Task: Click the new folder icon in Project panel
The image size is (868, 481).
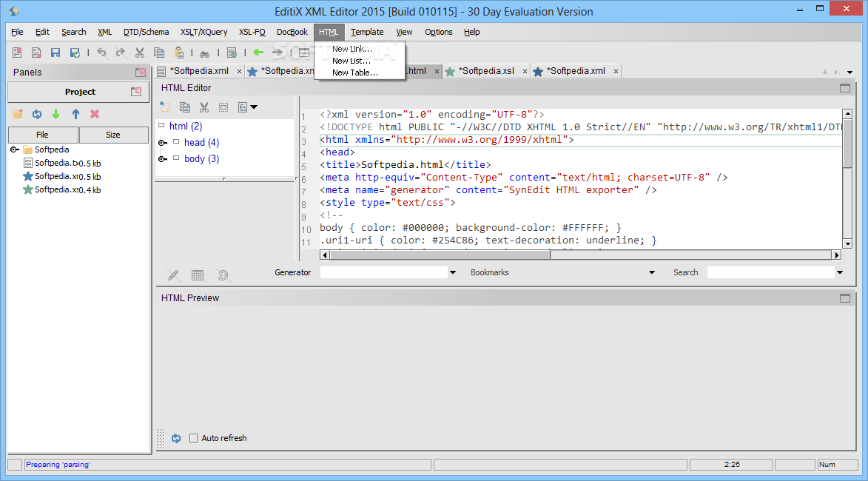Action: pyautogui.click(x=18, y=113)
